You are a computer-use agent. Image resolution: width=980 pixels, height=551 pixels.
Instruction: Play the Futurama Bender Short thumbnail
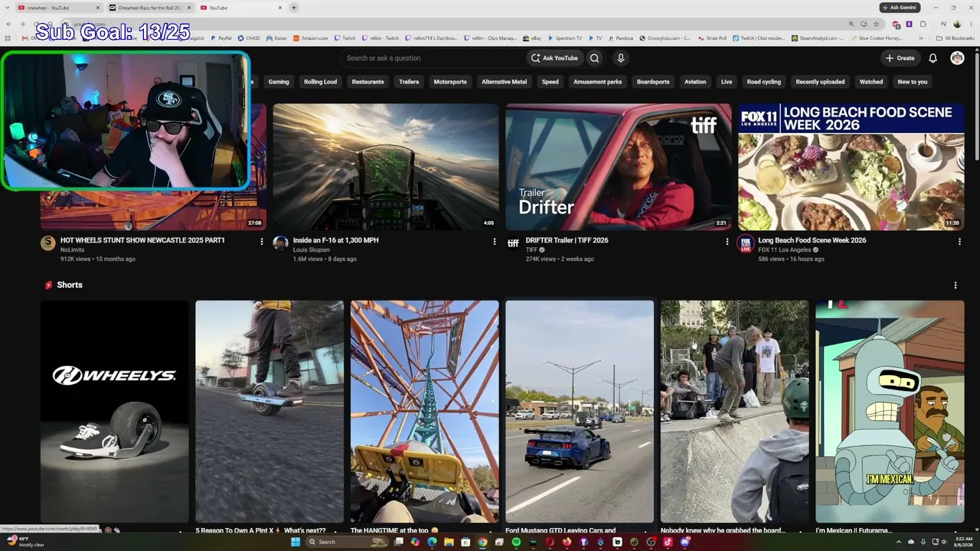pyautogui.click(x=890, y=411)
